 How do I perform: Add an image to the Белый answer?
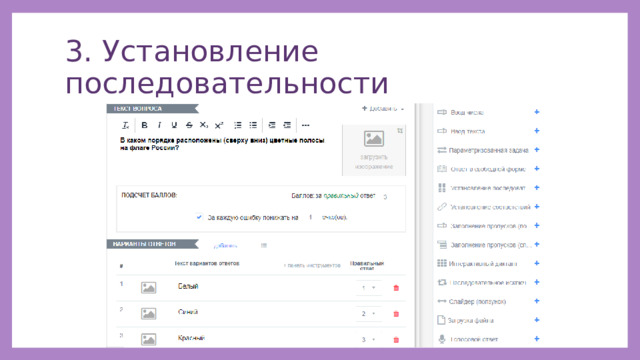[x=149, y=287]
